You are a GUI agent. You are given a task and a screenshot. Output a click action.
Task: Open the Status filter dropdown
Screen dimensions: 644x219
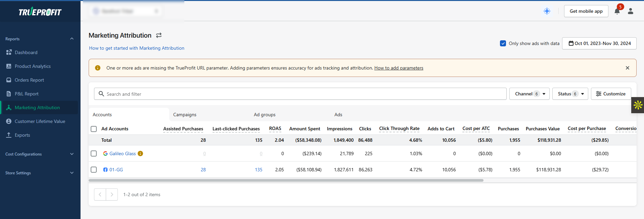coord(570,94)
